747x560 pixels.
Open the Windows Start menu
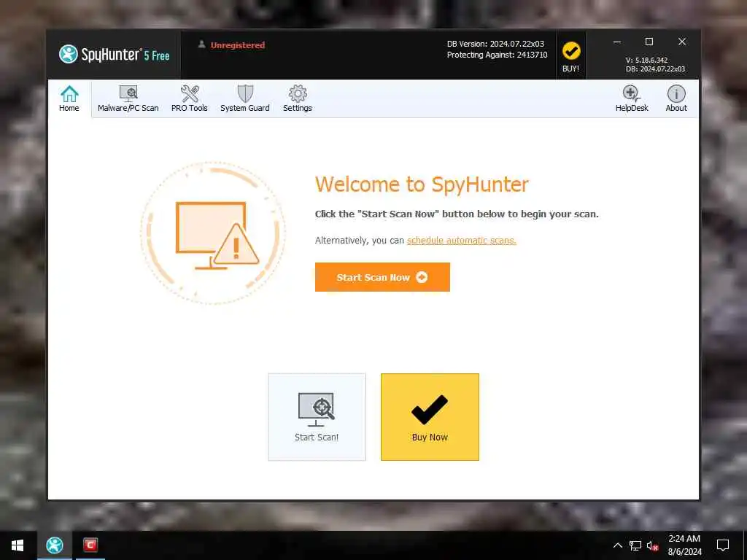pos(18,545)
